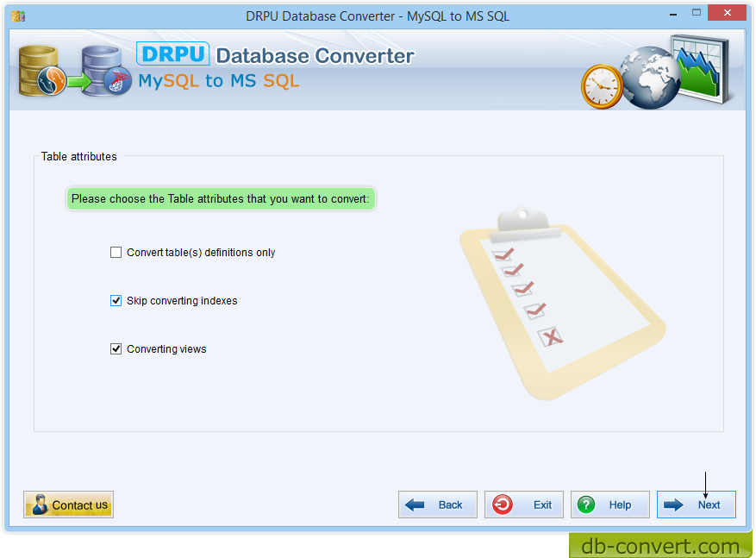756x558 pixels.
Task: Enable the "Convert table(s) definitions only" checkbox
Action: click(x=116, y=252)
